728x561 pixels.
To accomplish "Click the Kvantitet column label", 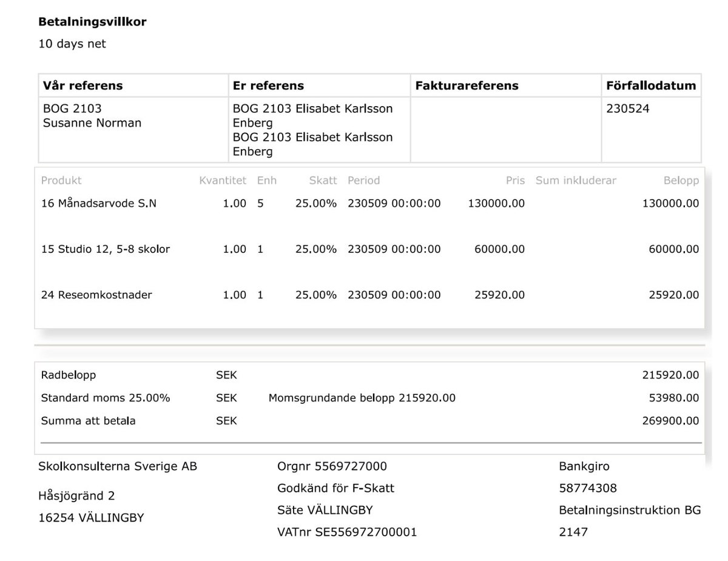I will click(223, 180).
